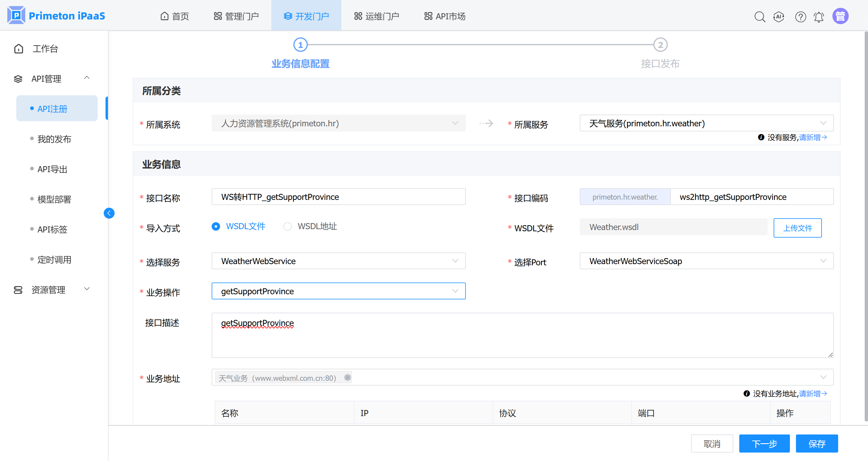Open 我的发布 in the sidebar
This screenshot has width=868, height=461.
[x=54, y=139]
